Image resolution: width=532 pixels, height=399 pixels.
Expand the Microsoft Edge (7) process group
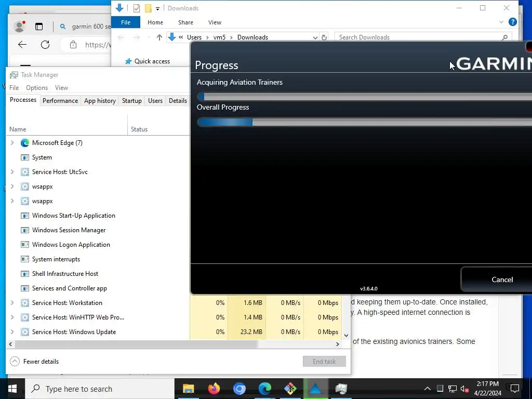tap(12, 143)
